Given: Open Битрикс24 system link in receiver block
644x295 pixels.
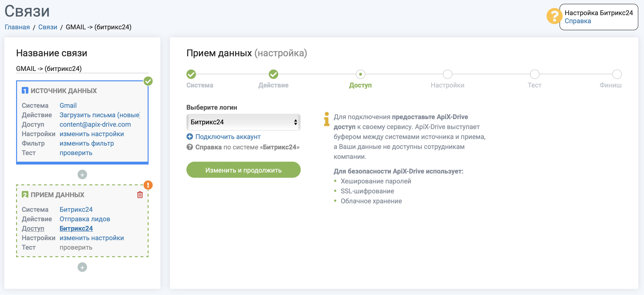Looking at the screenshot, I should pos(76,209).
